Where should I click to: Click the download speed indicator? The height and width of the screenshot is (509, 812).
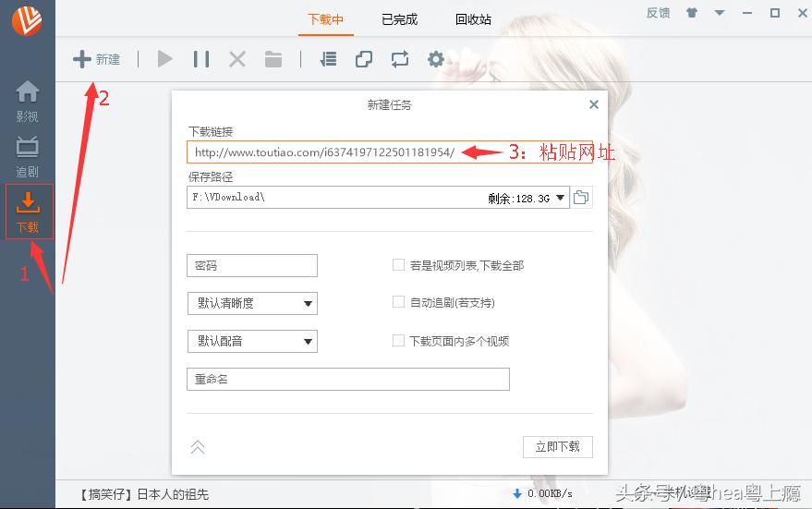[x=542, y=493]
